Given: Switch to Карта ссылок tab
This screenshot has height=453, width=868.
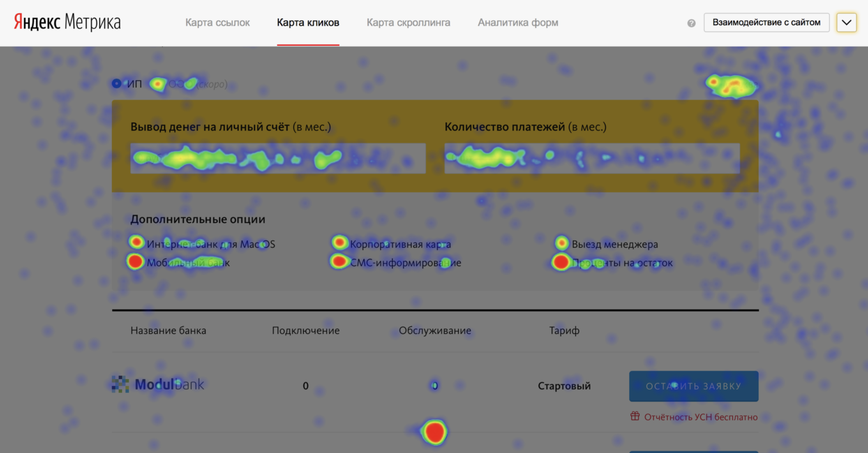Looking at the screenshot, I should click(x=217, y=23).
